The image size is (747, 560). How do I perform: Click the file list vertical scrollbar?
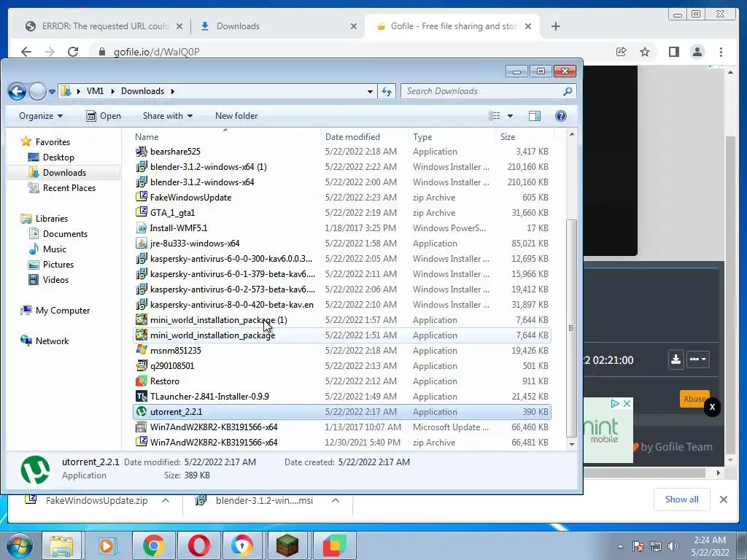pos(572,328)
